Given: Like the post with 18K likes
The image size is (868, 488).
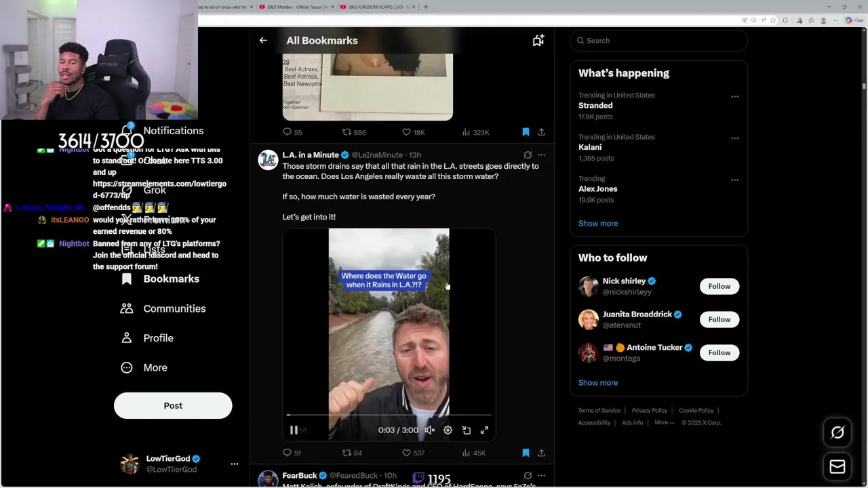Looking at the screenshot, I should tap(413, 132).
